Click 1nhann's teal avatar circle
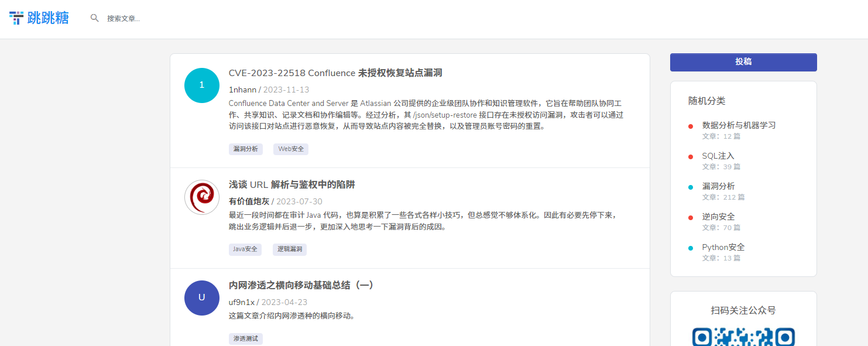868x346 pixels. (x=201, y=85)
